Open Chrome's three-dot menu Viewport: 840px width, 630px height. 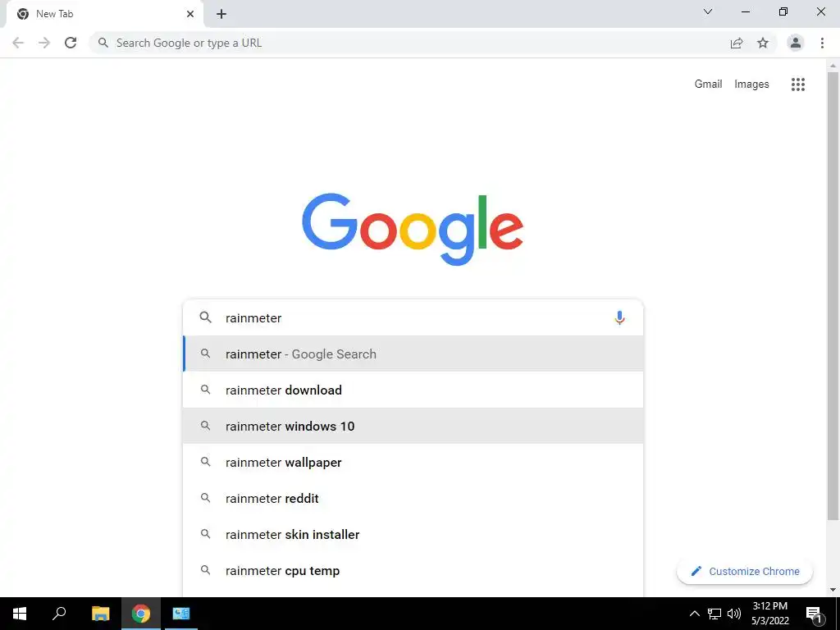822,43
